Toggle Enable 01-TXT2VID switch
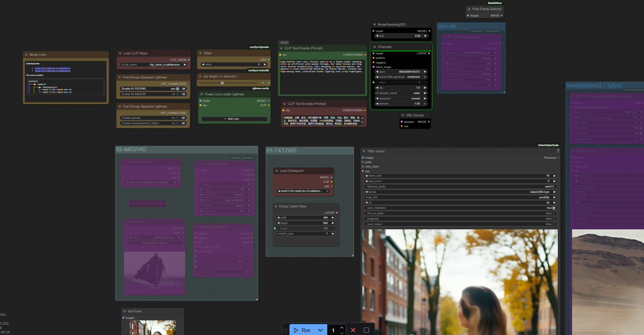 pyautogui.click(x=177, y=89)
